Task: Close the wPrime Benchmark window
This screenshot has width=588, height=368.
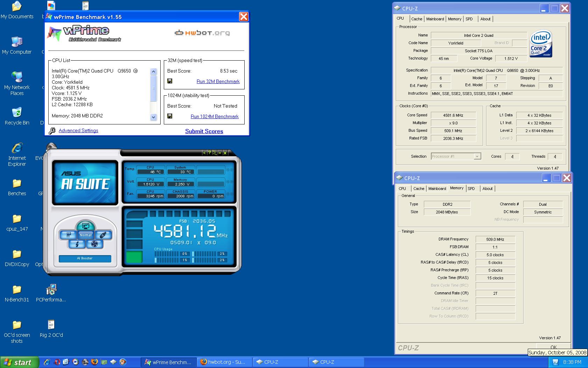Action: [x=244, y=16]
